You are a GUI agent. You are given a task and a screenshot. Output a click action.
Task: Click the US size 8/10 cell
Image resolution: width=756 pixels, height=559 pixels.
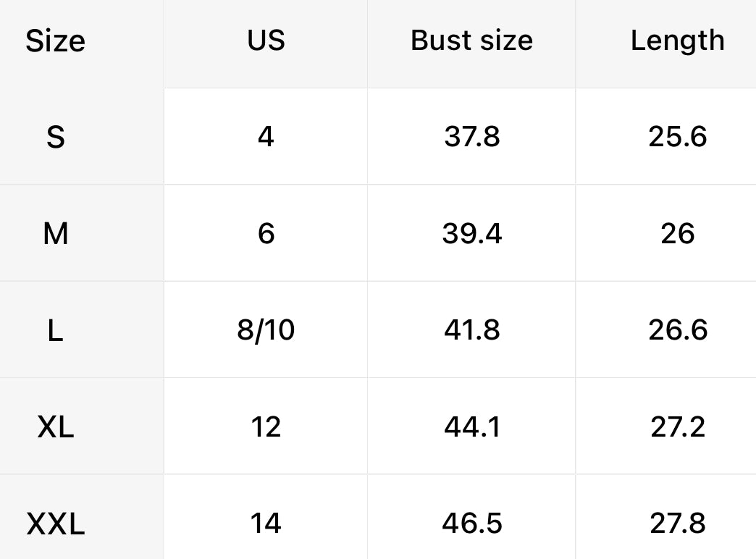tap(266, 330)
